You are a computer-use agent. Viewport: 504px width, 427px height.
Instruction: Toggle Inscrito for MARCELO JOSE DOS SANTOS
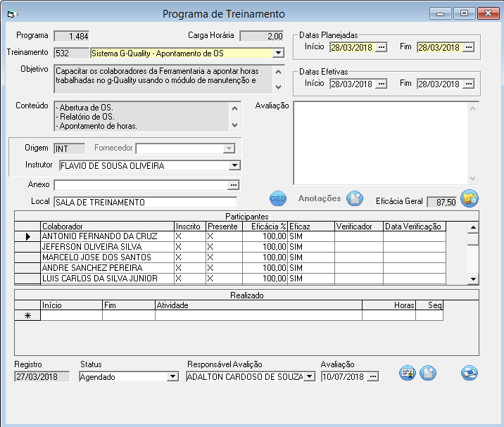[189, 257]
